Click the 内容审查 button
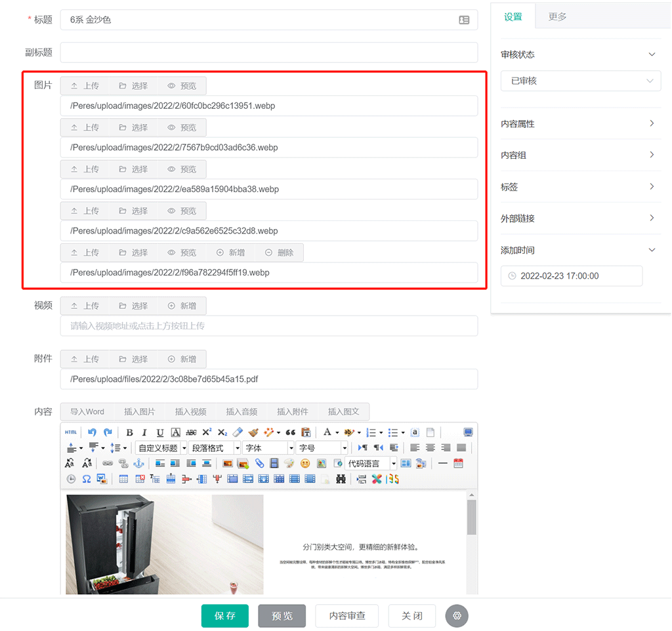This screenshot has height=631, width=672. (347, 616)
